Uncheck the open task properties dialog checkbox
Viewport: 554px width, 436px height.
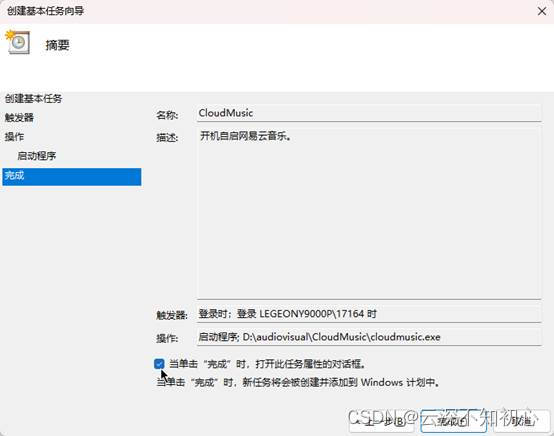[159, 364]
